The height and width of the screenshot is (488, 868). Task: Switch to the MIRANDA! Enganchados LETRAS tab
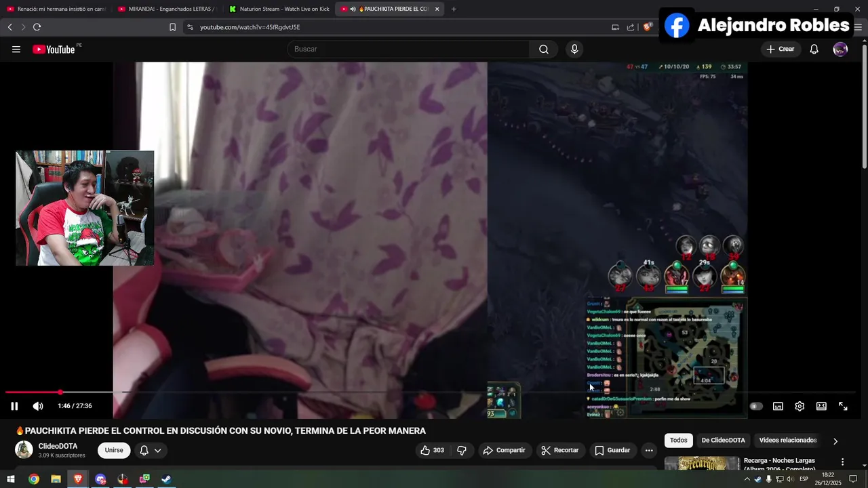[x=166, y=9]
